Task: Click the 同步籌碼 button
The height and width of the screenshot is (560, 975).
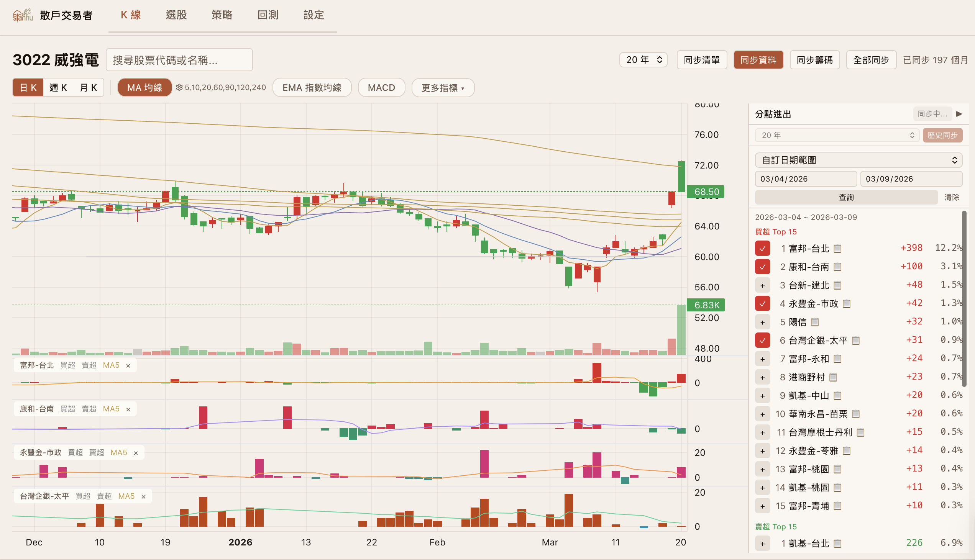Action: pos(814,60)
